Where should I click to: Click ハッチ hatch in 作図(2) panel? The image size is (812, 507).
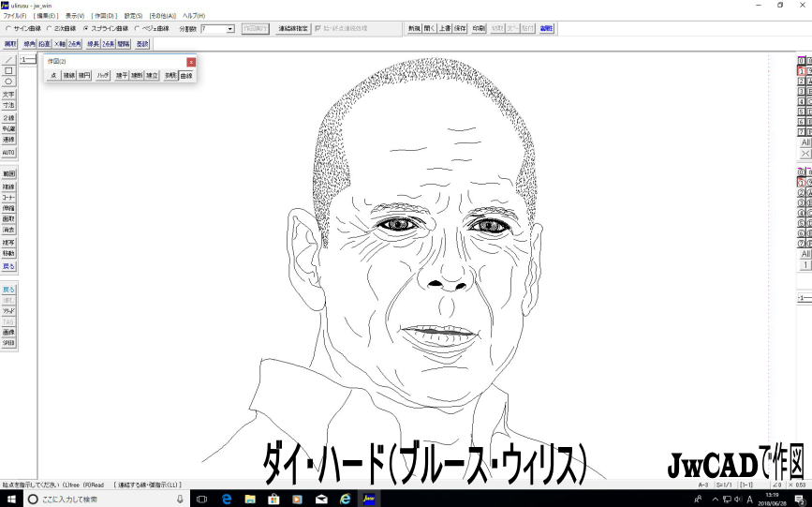(x=103, y=76)
